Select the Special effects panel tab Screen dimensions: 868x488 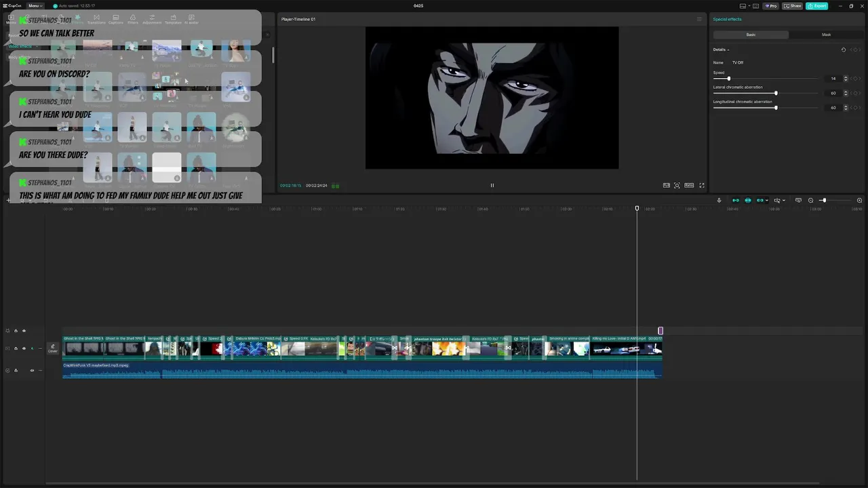[x=727, y=19]
